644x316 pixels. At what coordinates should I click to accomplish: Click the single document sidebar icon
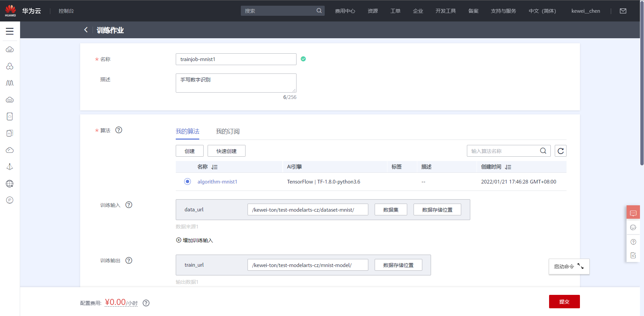point(10,116)
